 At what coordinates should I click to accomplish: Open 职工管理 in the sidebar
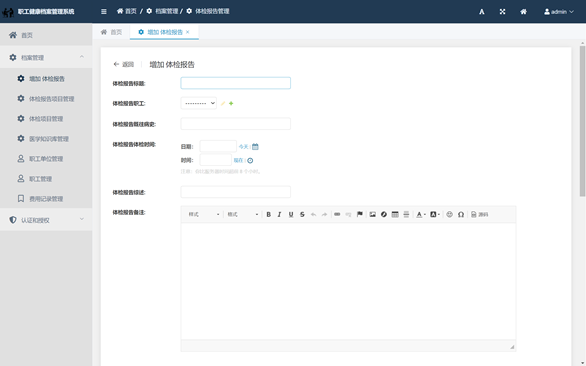coord(46,179)
